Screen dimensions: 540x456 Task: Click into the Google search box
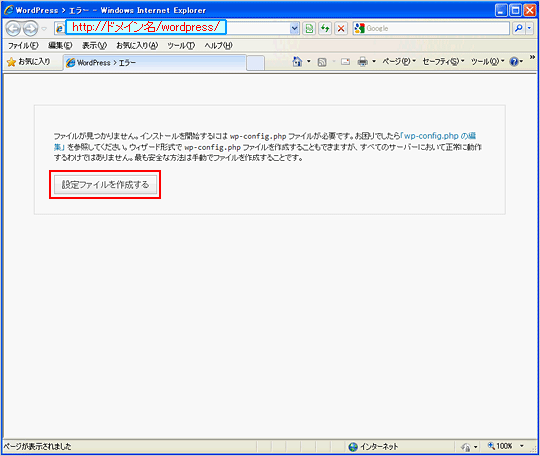click(437, 28)
